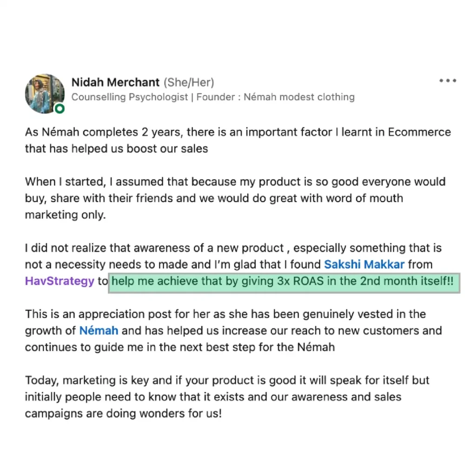Click Nidah Merchant's round profile photo

(45, 94)
